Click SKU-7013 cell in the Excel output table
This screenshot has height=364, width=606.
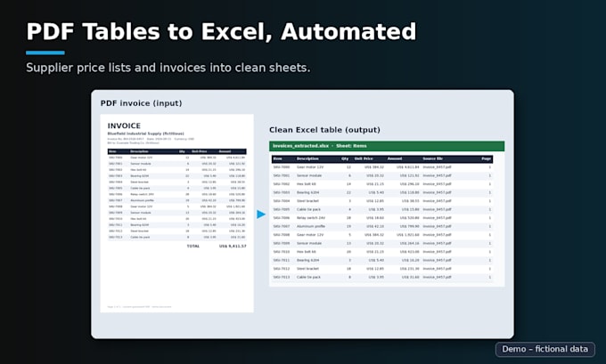282,277
